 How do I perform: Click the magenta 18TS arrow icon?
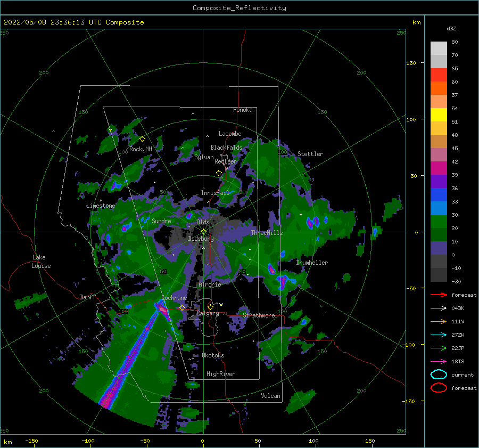439,362
